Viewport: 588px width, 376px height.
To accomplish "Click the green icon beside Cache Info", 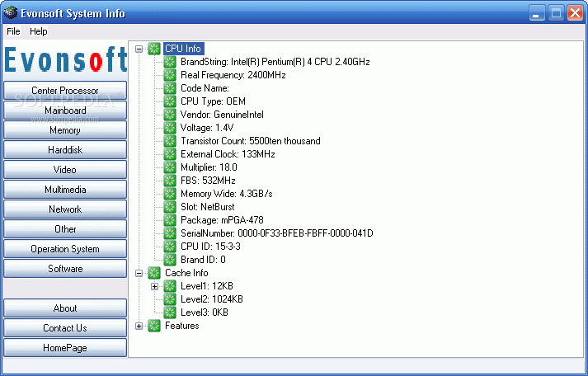I will click(154, 273).
